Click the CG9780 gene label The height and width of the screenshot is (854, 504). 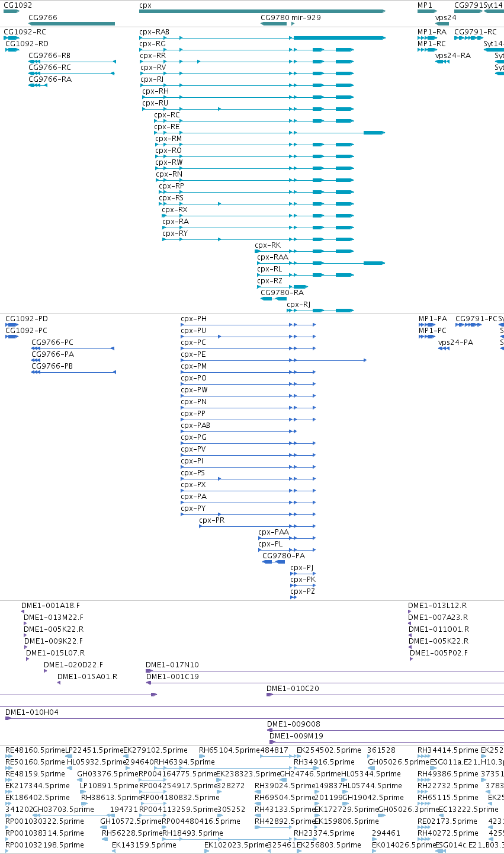[x=275, y=18]
